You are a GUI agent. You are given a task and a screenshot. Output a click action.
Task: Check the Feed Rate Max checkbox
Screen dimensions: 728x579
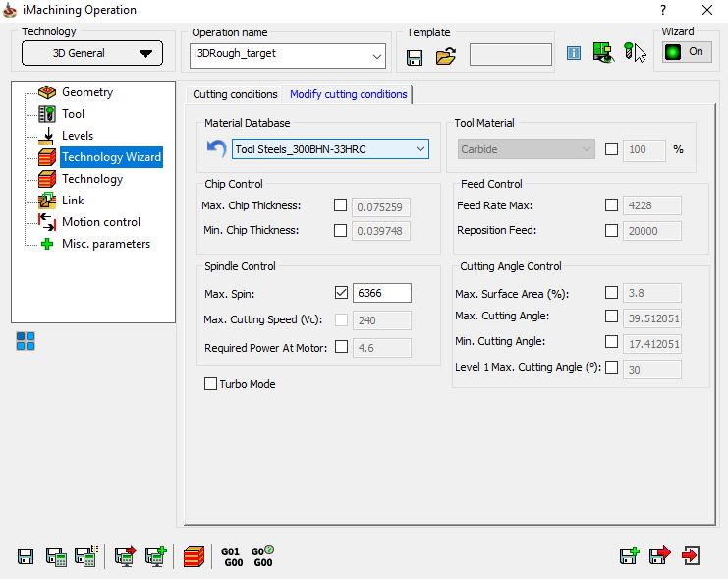(x=612, y=205)
